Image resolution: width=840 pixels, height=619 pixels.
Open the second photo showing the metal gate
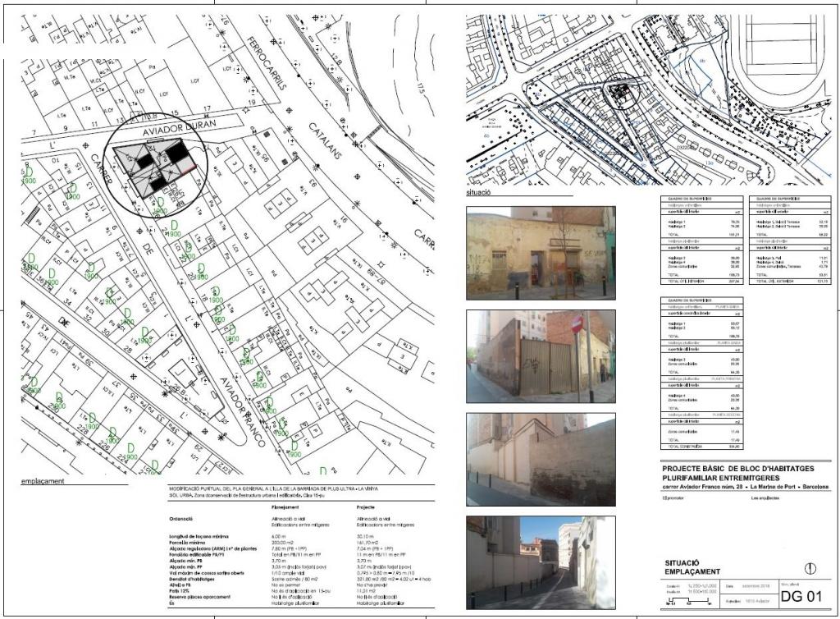click(x=540, y=356)
